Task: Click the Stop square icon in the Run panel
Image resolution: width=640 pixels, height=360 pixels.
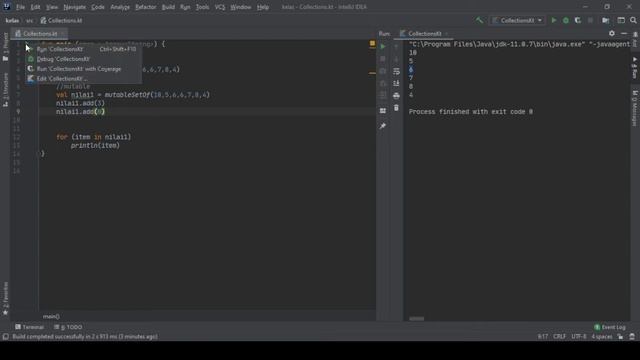Action: click(x=382, y=59)
